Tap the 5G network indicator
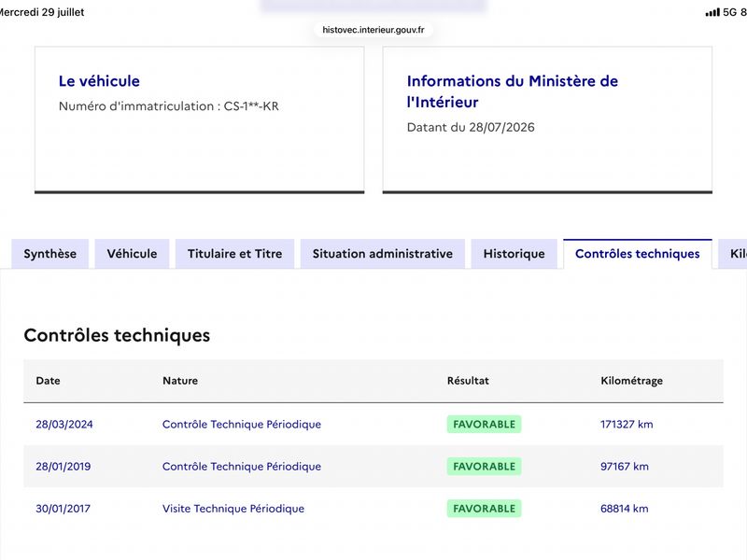Screen dimensions: 747x560 click(x=729, y=12)
